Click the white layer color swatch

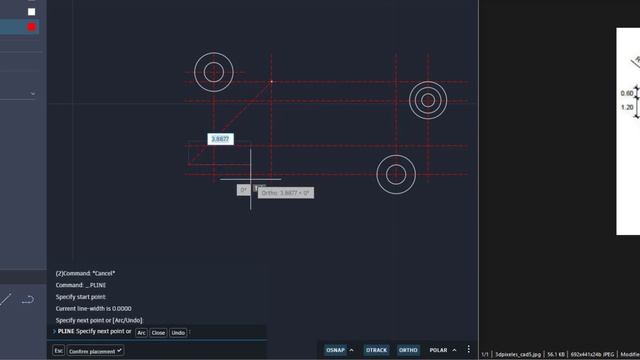[x=31, y=12]
